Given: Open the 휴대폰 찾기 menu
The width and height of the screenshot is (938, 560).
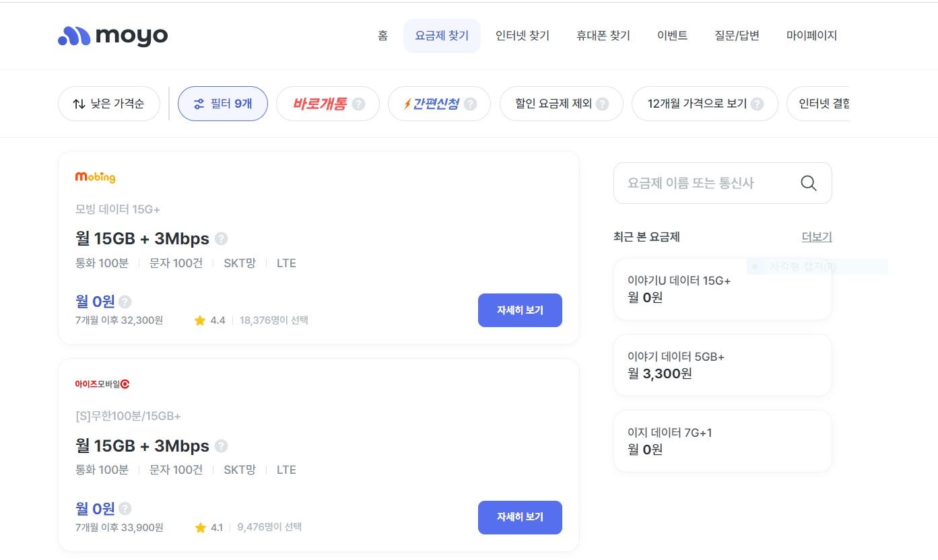Looking at the screenshot, I should (603, 36).
